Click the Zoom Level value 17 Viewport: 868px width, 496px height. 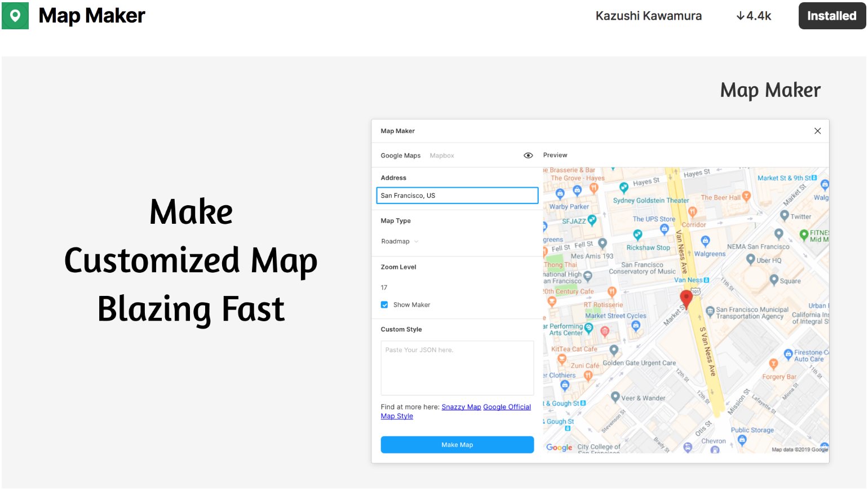[384, 287]
